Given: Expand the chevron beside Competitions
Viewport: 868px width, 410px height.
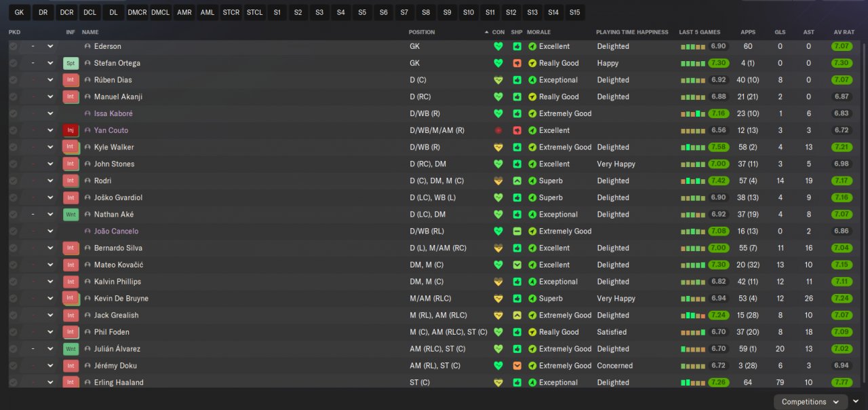Looking at the screenshot, I should 856,402.
